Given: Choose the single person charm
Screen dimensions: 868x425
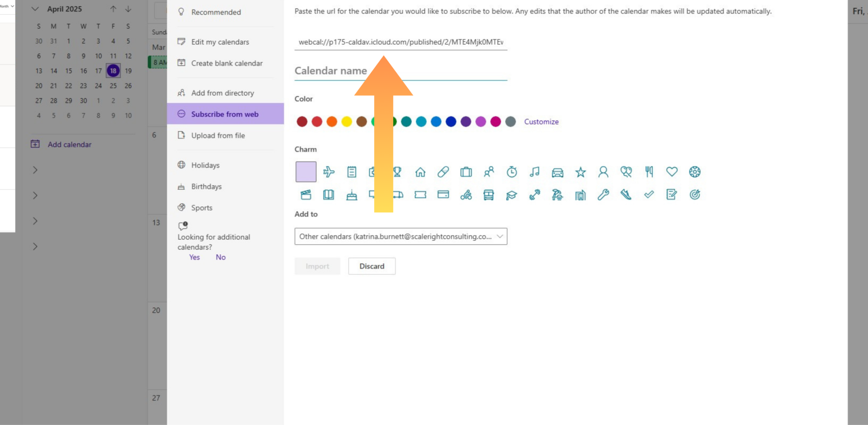Looking at the screenshot, I should pyautogui.click(x=604, y=172).
